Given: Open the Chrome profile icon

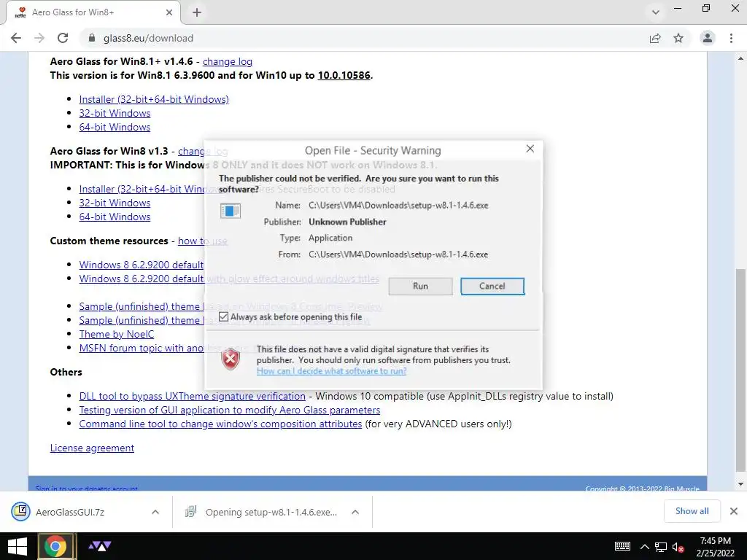Looking at the screenshot, I should (708, 38).
